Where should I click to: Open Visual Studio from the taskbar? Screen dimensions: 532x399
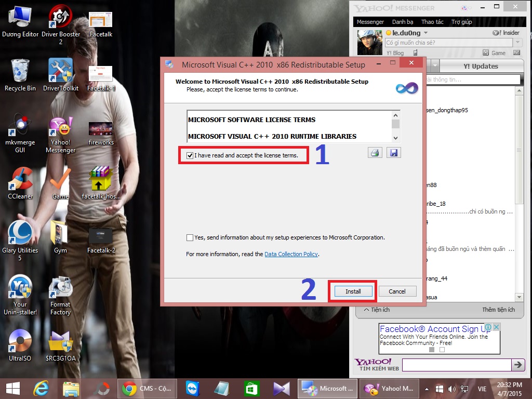pyautogui.click(x=282, y=389)
